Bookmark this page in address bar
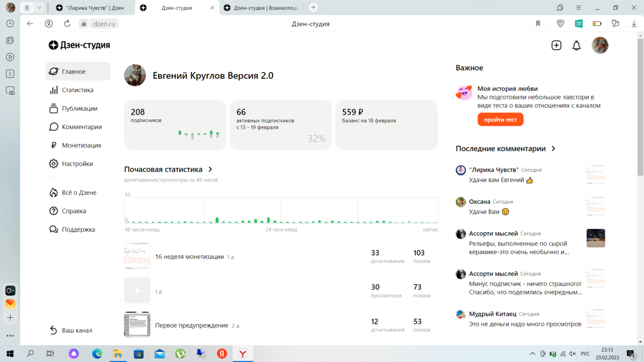The width and height of the screenshot is (644, 362). coord(538,24)
